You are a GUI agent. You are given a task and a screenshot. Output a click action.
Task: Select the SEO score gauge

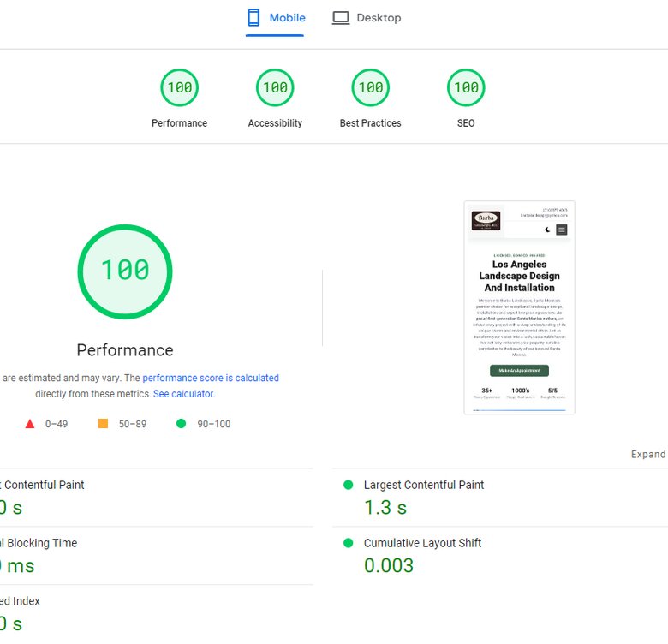[466, 87]
